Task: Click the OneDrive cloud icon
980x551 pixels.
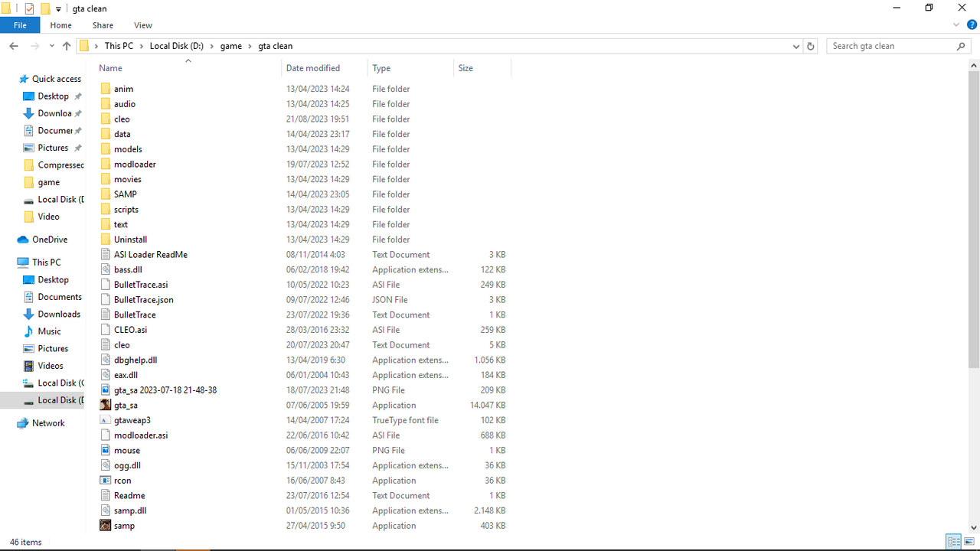Action: point(23,240)
